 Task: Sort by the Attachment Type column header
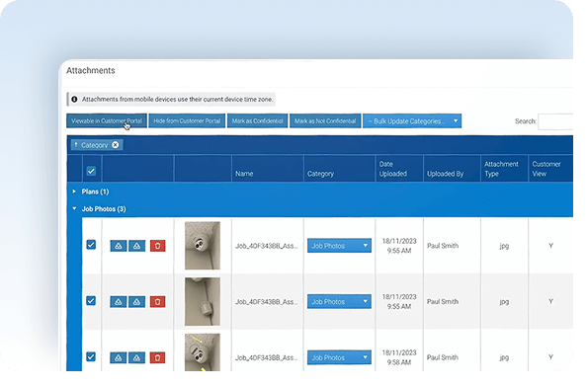pyautogui.click(x=501, y=169)
